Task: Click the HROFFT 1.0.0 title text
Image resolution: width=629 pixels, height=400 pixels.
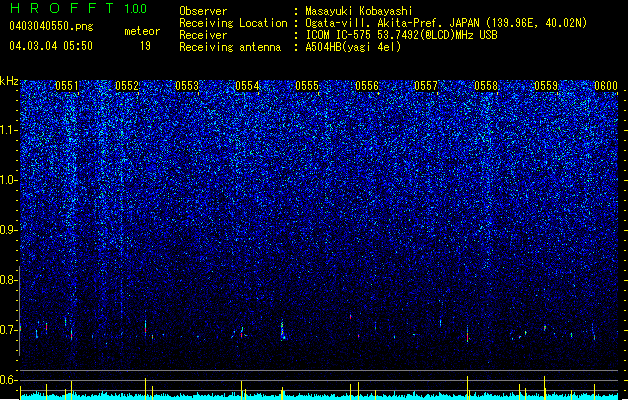Action: [79, 8]
